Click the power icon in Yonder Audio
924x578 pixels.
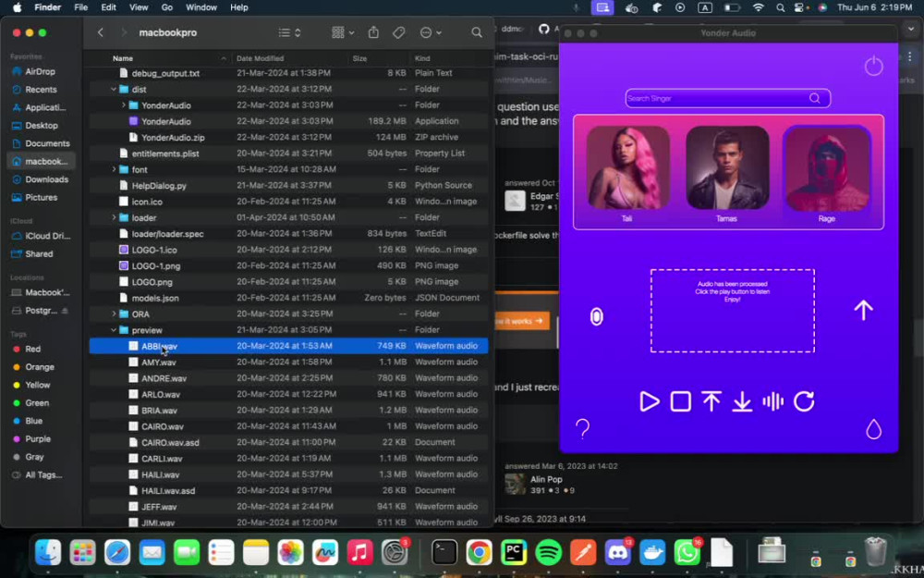[873, 66]
